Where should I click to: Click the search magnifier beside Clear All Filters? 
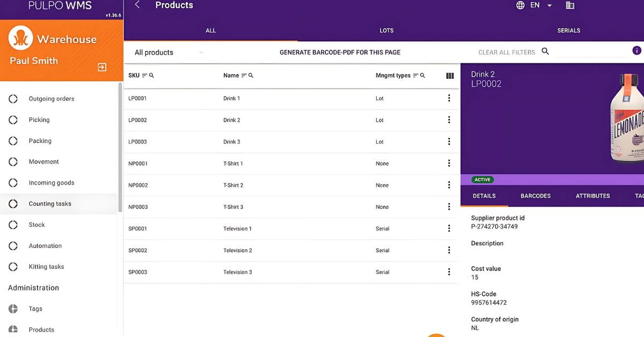coord(545,52)
